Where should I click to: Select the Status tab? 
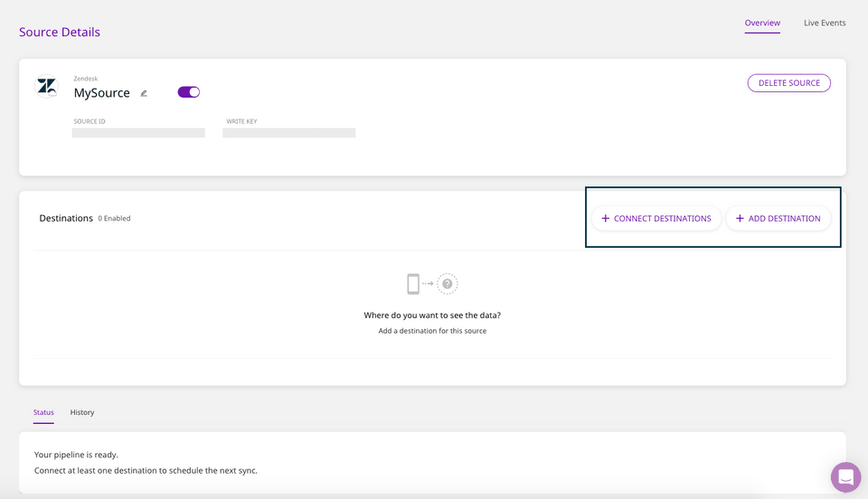(43, 412)
